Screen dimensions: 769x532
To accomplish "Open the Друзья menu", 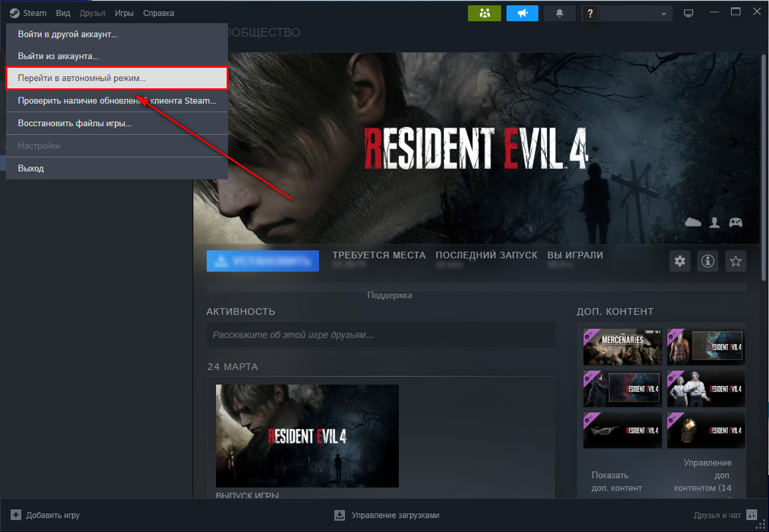I will (x=92, y=13).
